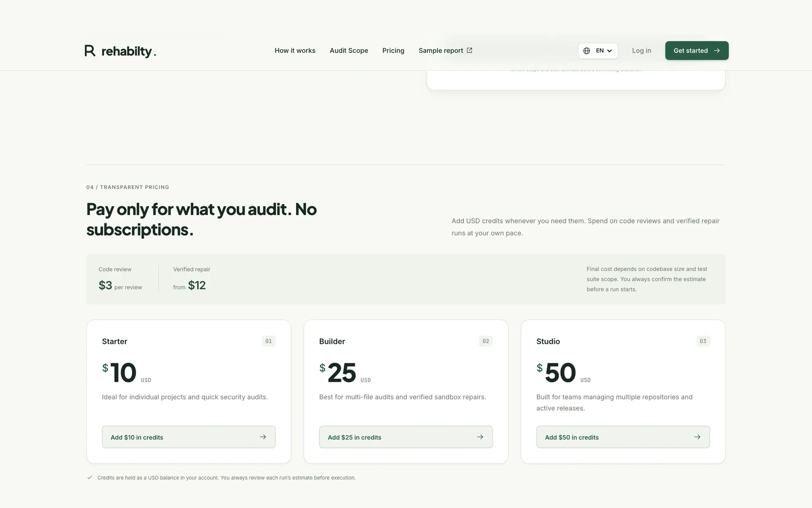The image size is (812, 508).
Task: Click the 02 badge on Builder card
Action: pos(486,341)
